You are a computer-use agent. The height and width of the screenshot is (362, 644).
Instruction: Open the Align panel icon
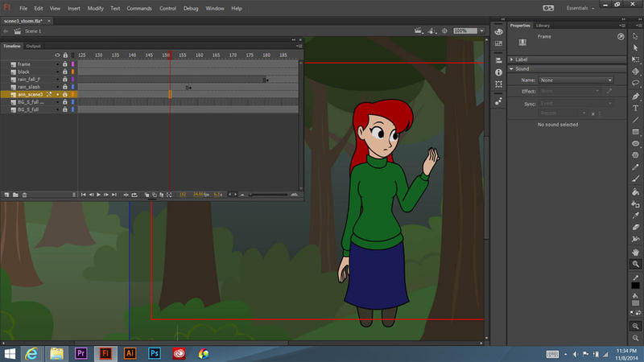(498, 61)
